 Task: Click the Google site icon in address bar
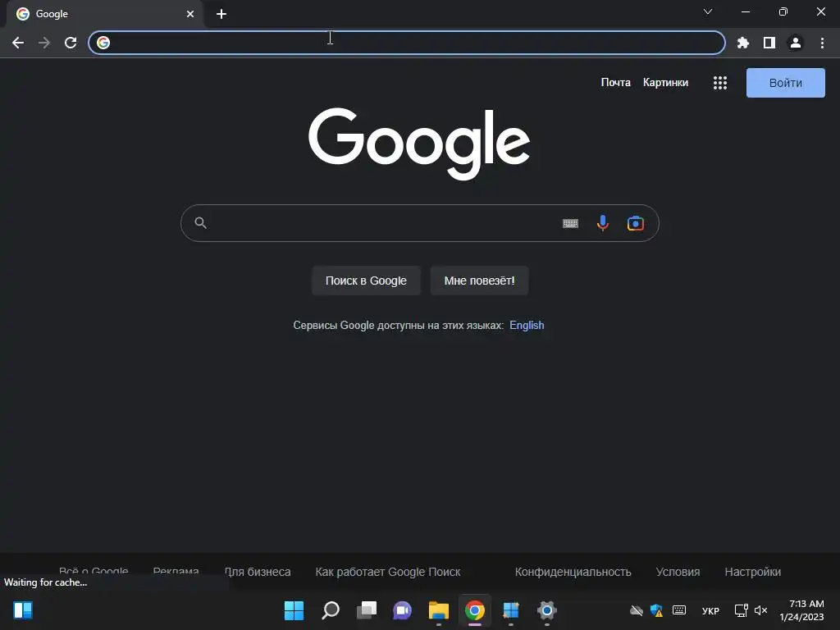point(103,43)
